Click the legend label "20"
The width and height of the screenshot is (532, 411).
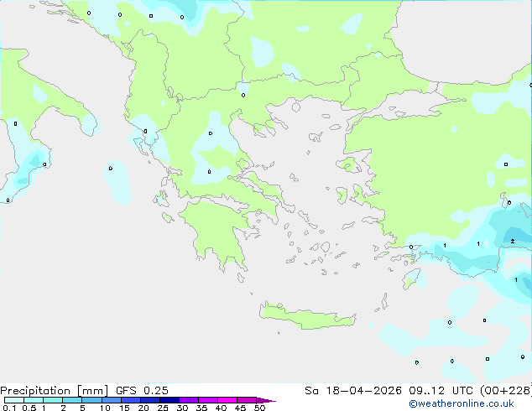pyautogui.click(x=143, y=408)
